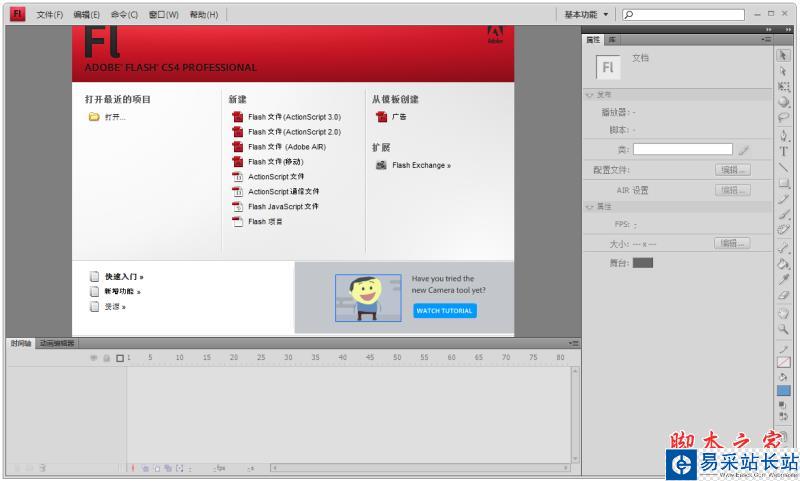800x481 pixels.
Task: Click 编辑 button next to 大小
Action: click(x=732, y=243)
